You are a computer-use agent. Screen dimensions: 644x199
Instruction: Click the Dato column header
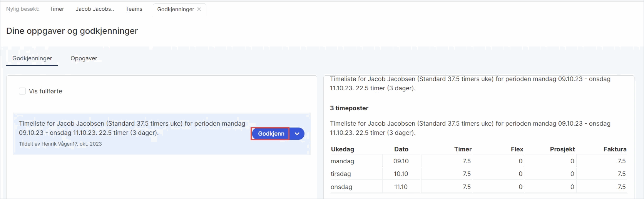(401, 149)
